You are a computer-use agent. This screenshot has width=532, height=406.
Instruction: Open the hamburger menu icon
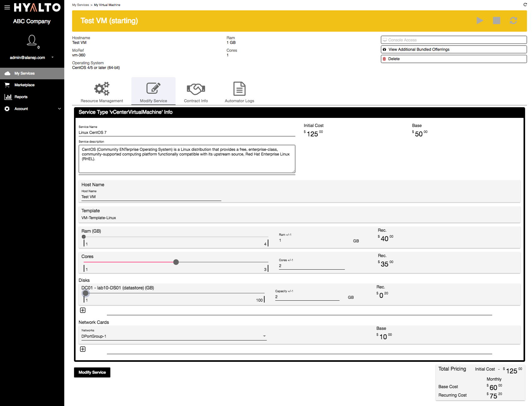click(7, 7)
